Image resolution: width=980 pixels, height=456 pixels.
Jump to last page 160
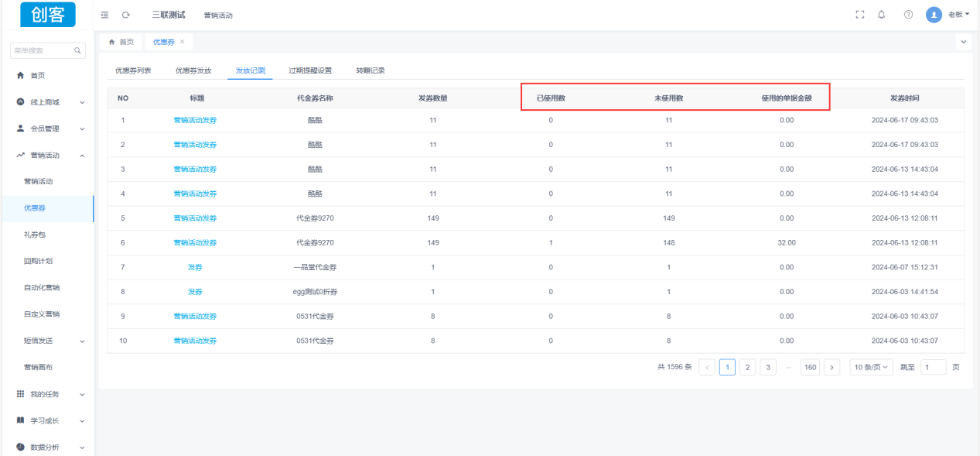tap(810, 367)
